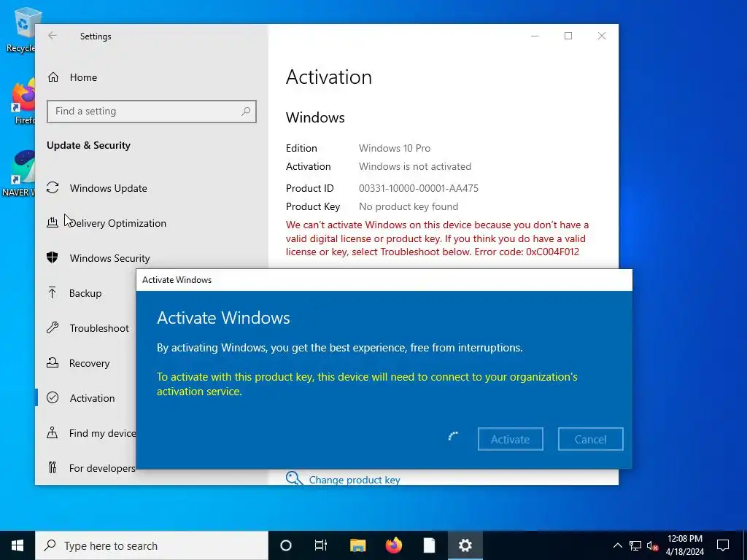The width and height of the screenshot is (747, 560).
Task: Click the Settings back arrow
Action: coord(53,36)
